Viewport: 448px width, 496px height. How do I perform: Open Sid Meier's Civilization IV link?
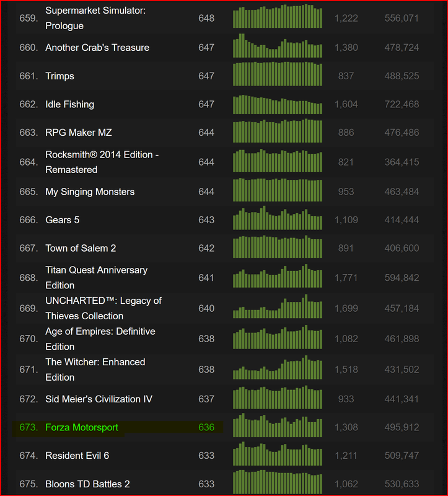coord(99,399)
